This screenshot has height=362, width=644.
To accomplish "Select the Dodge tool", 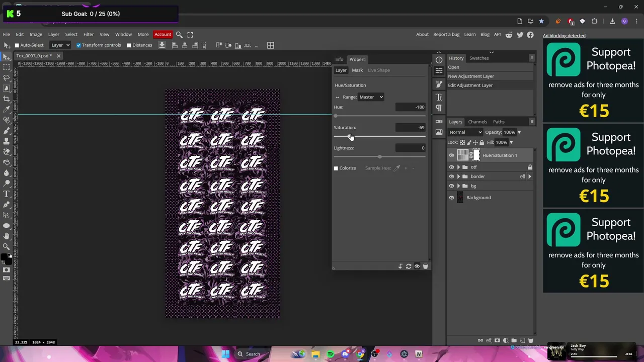I will point(7,183).
